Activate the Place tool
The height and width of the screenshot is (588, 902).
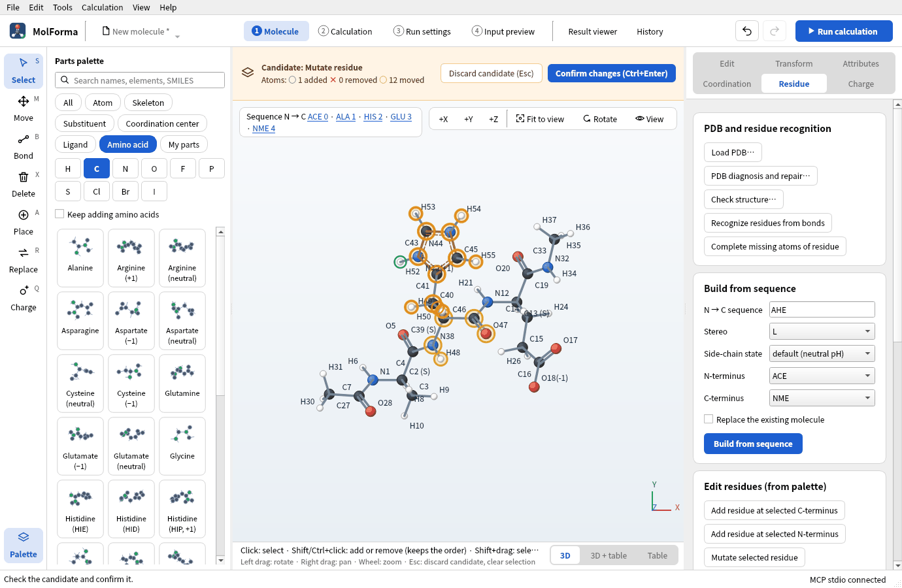24,222
